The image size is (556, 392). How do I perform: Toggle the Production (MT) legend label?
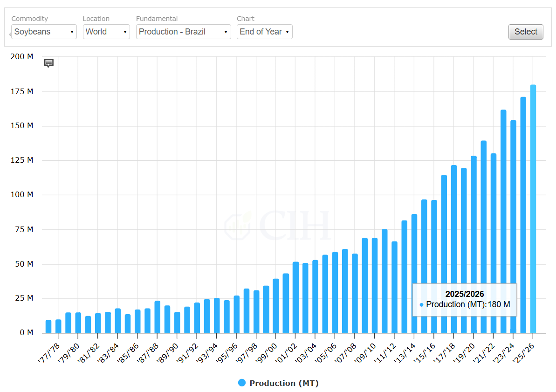click(x=284, y=383)
